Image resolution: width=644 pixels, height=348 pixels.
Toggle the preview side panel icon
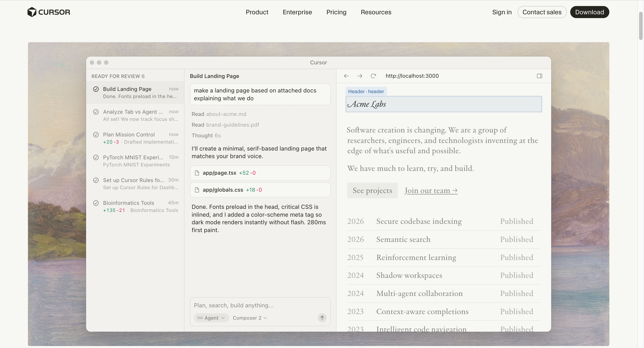(x=539, y=76)
